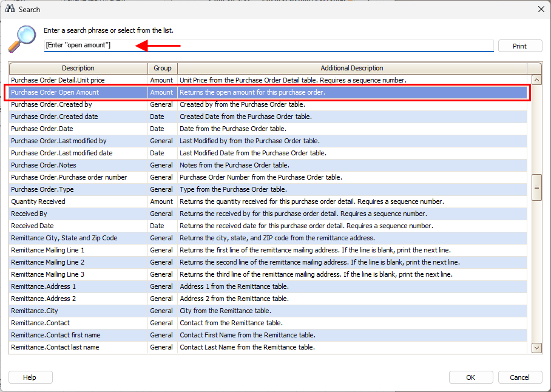Select the Received By row
This screenshot has height=392, width=551.
click(x=268, y=214)
